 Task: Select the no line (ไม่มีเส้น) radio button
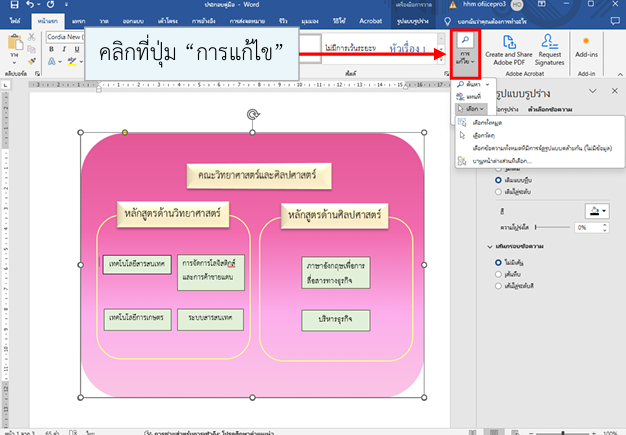pyautogui.click(x=499, y=262)
